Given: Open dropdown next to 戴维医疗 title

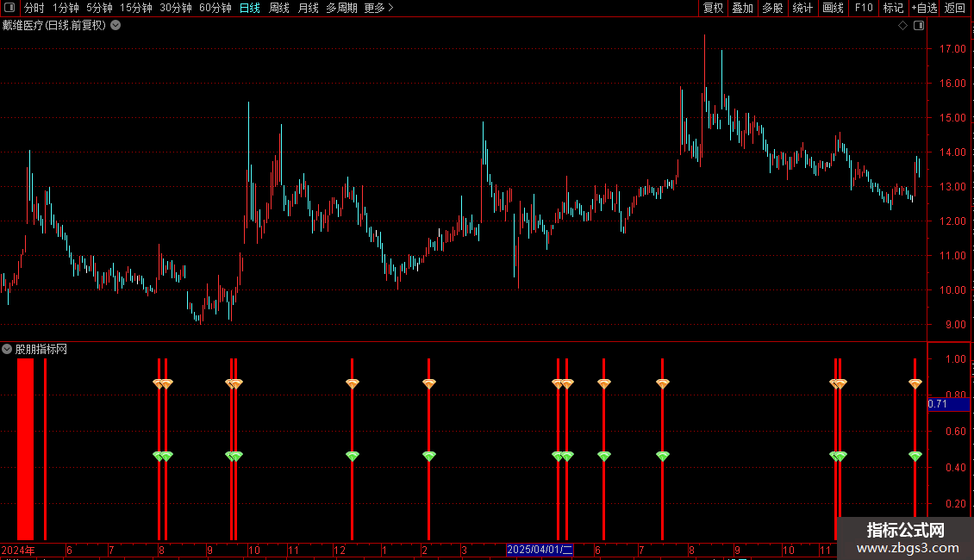Looking at the screenshot, I should coord(116,26).
